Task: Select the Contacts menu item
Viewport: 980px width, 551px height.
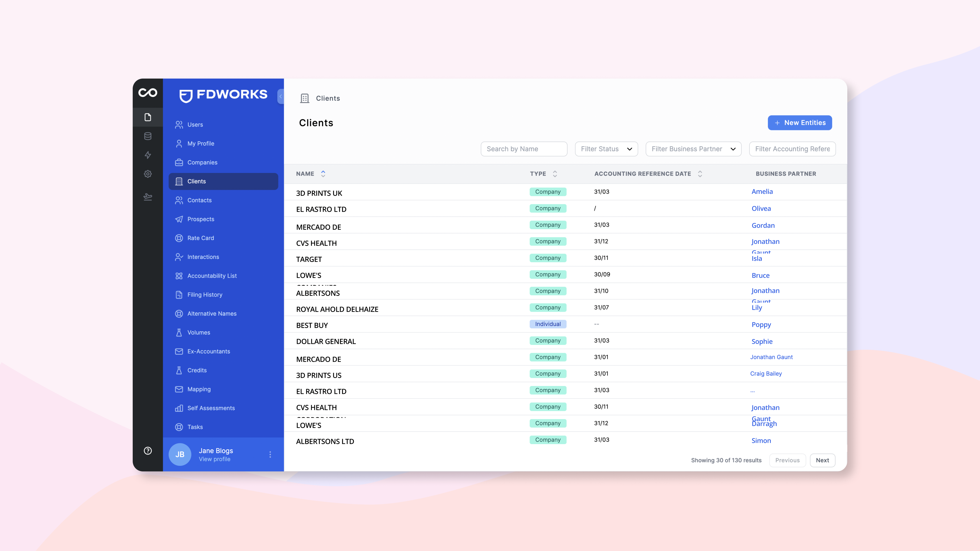Action: click(x=223, y=200)
